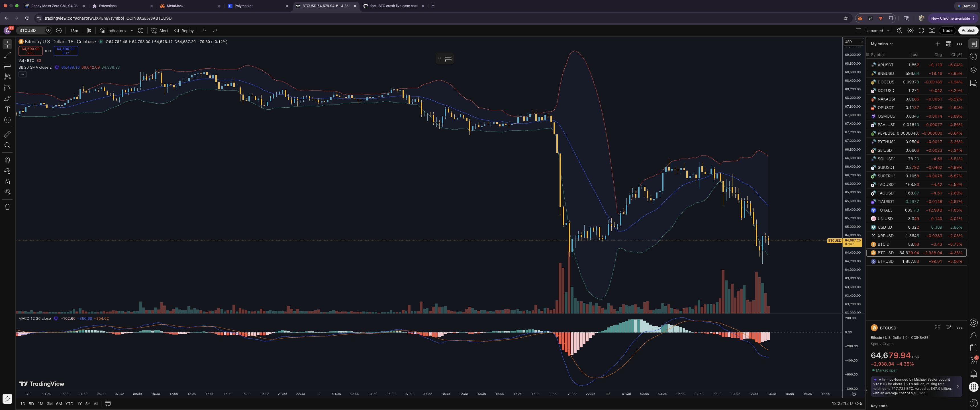The height and width of the screenshot is (410, 980).
Task: Open the Text annotation tool
Action: [x=7, y=109]
